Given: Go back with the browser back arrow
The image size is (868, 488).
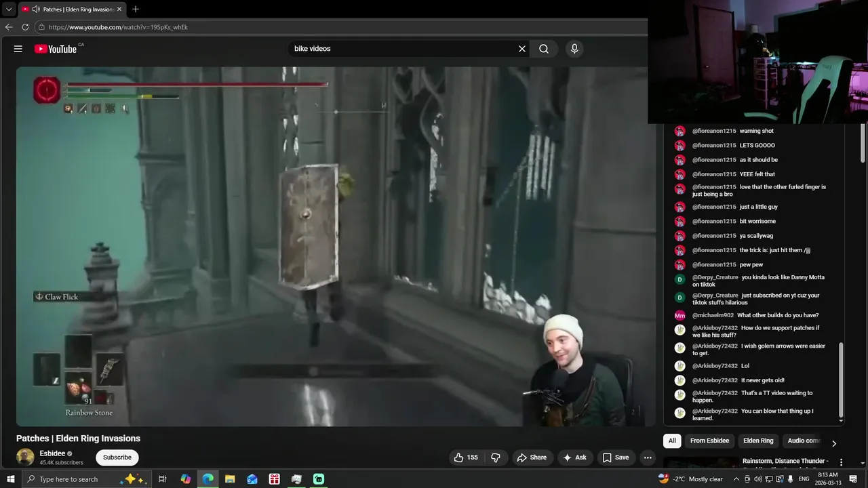Looking at the screenshot, I should [9, 27].
